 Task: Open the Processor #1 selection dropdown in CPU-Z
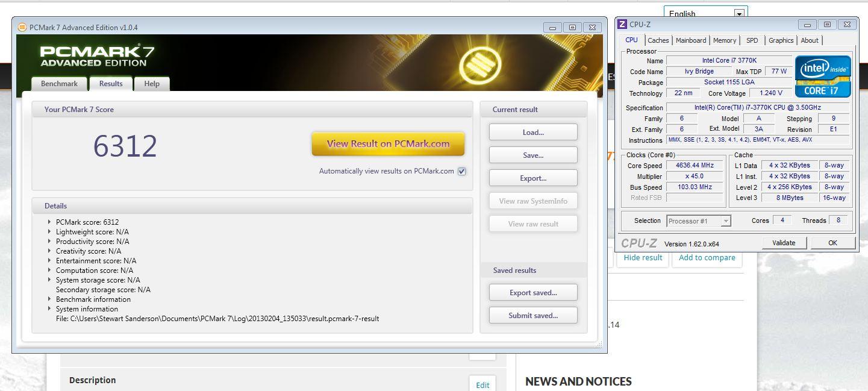click(x=699, y=221)
